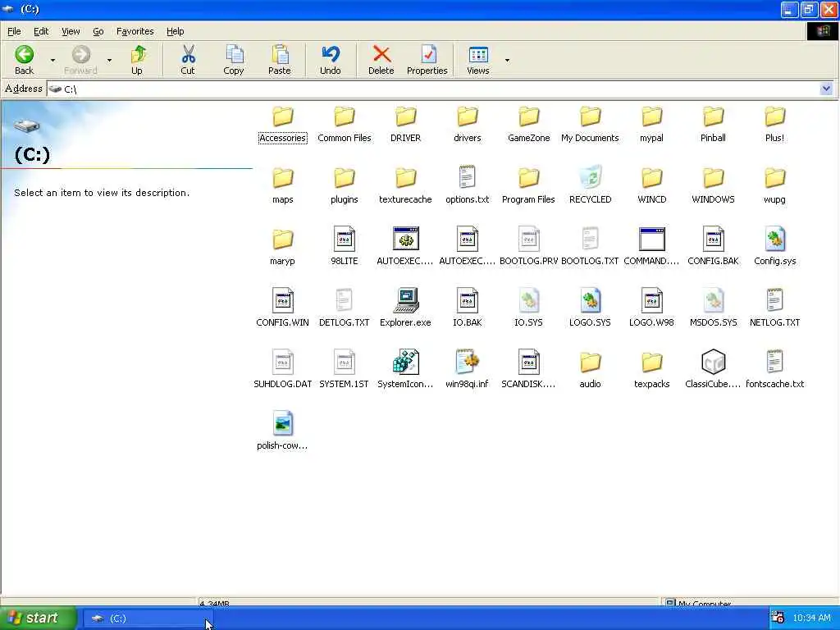The image size is (840, 630).
Task: Click the Undo arrow icon
Action: (x=331, y=55)
